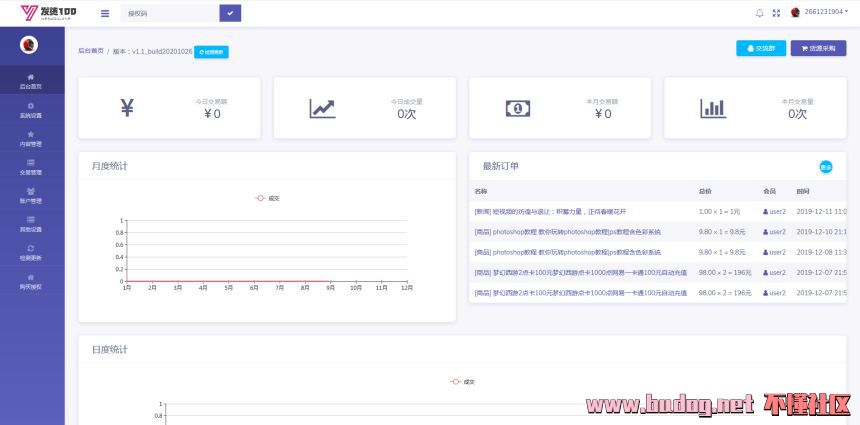
Task: Expand 系统设置 in the sidebar
Action: (x=31, y=109)
